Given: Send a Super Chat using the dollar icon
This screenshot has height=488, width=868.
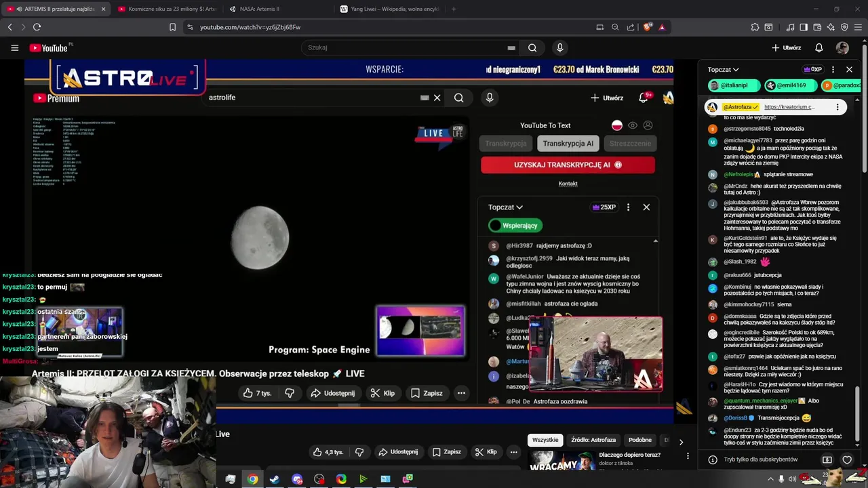Looking at the screenshot, I should point(827,460).
